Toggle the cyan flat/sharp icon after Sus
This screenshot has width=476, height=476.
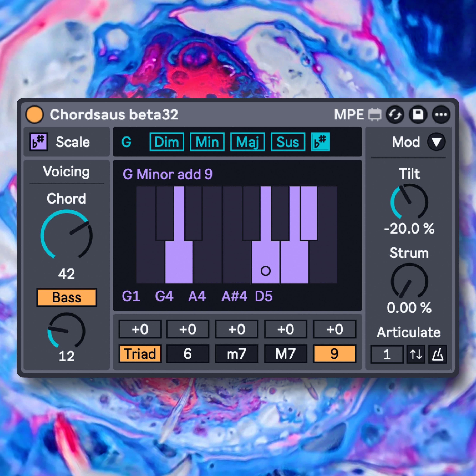pyautogui.click(x=320, y=142)
